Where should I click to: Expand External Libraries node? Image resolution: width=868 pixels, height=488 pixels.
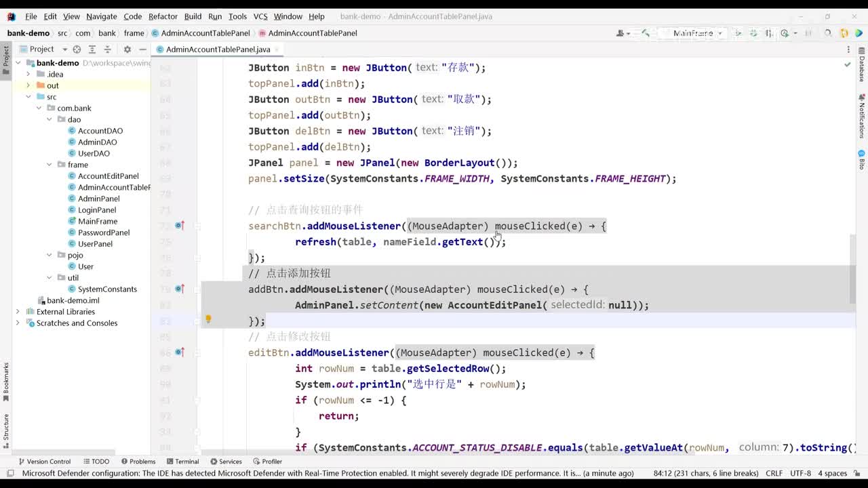(x=18, y=312)
